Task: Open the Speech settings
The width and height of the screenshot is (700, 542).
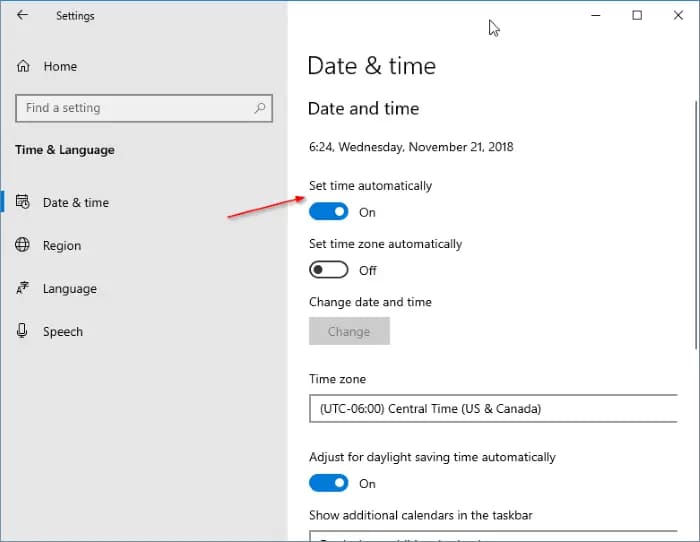Action: click(63, 332)
